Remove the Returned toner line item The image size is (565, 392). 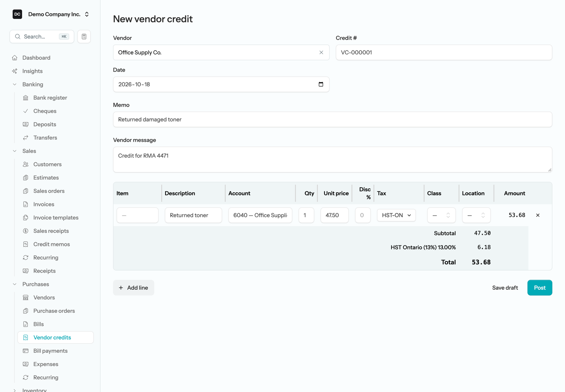(x=538, y=215)
